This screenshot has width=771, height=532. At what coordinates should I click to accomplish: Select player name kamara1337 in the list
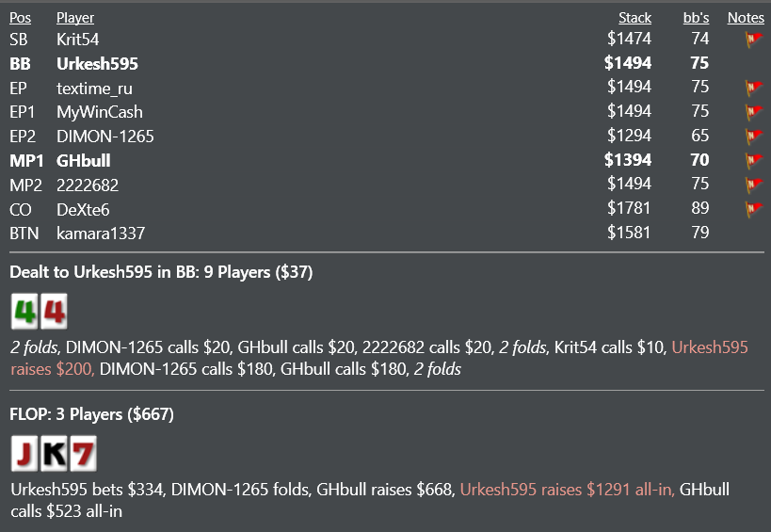coord(101,234)
